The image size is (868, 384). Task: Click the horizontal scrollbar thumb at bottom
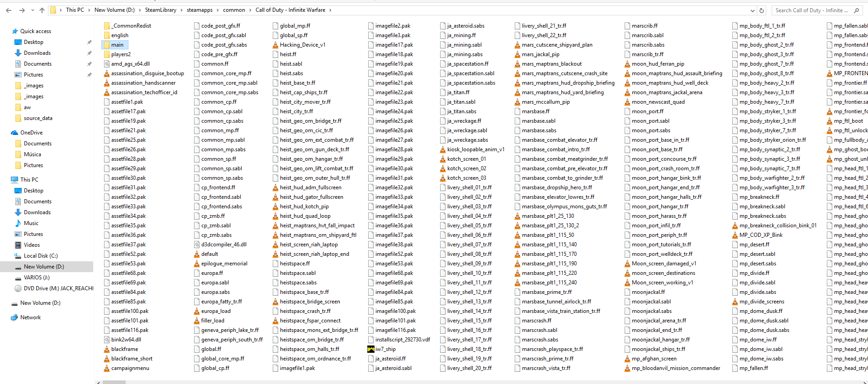(114, 382)
